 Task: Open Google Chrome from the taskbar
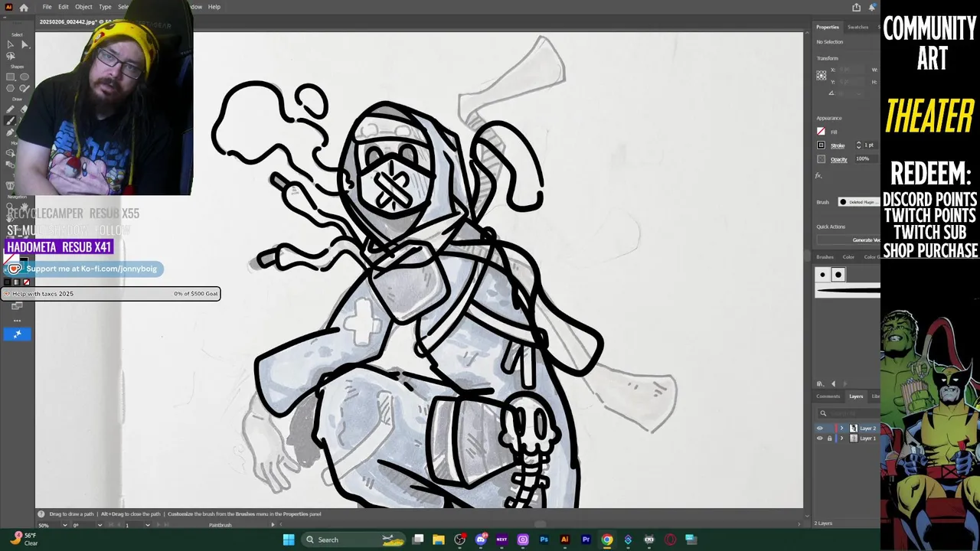607,540
